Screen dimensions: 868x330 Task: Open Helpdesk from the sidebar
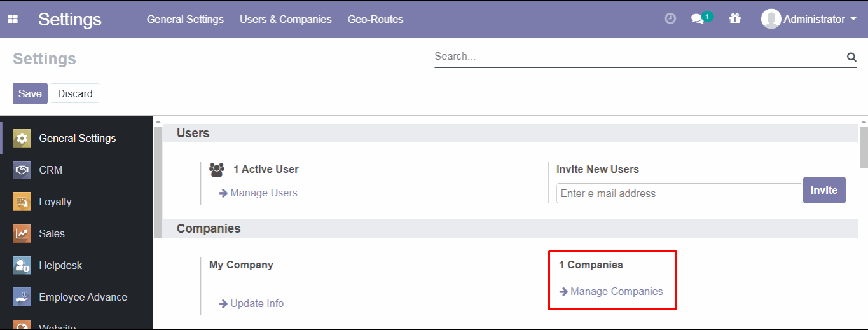[60, 265]
